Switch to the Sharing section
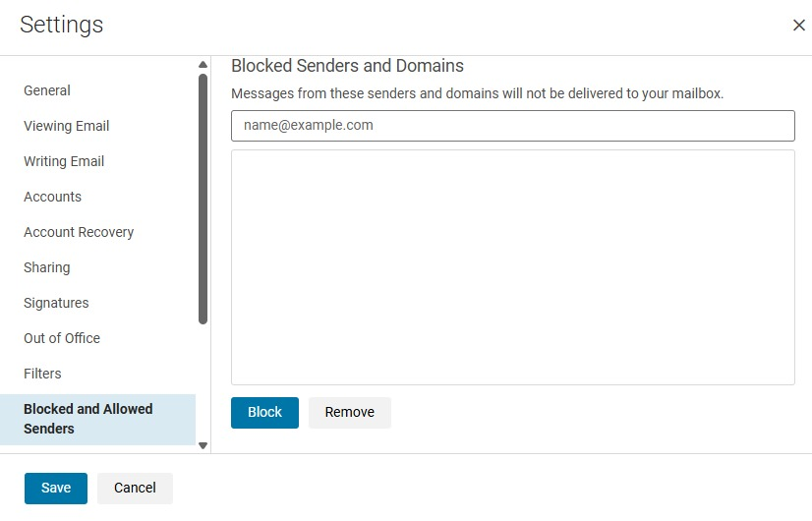 pyautogui.click(x=47, y=267)
